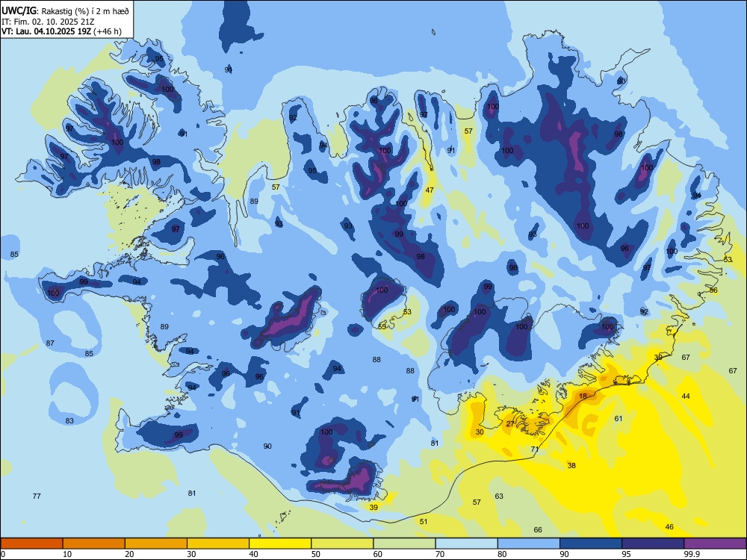
Task: Click the legend label '99.9'
Action: [x=691, y=554]
